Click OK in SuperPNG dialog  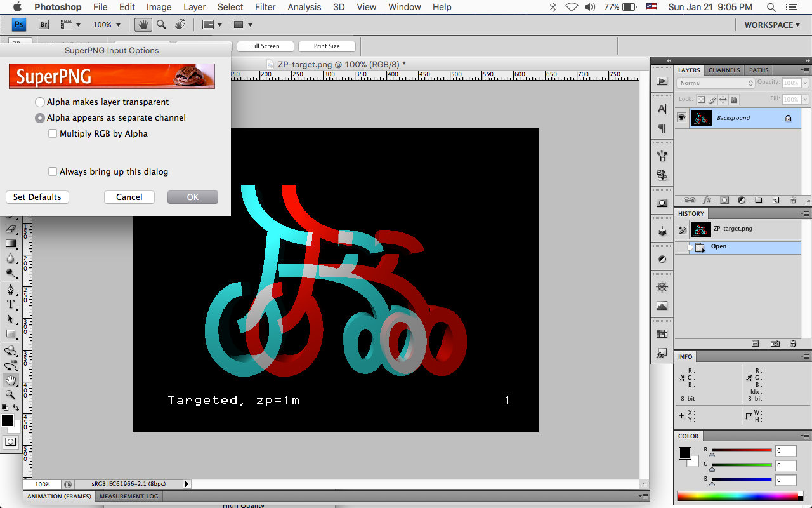click(x=193, y=197)
